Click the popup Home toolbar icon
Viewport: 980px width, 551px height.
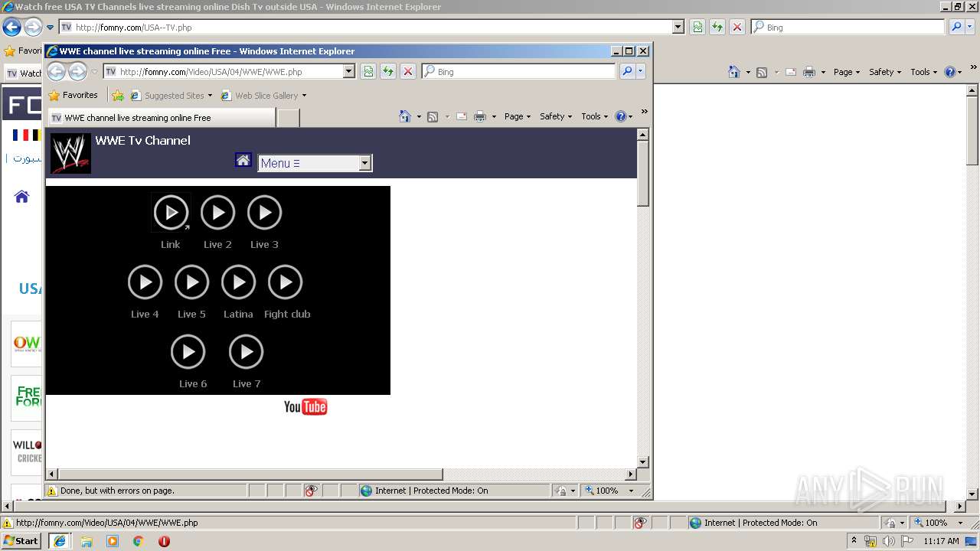pos(405,116)
